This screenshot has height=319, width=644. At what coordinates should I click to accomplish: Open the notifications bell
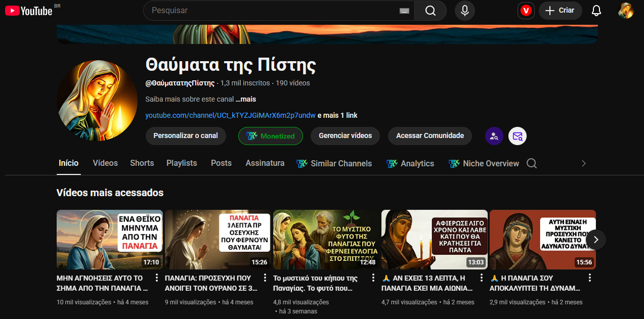(x=596, y=11)
